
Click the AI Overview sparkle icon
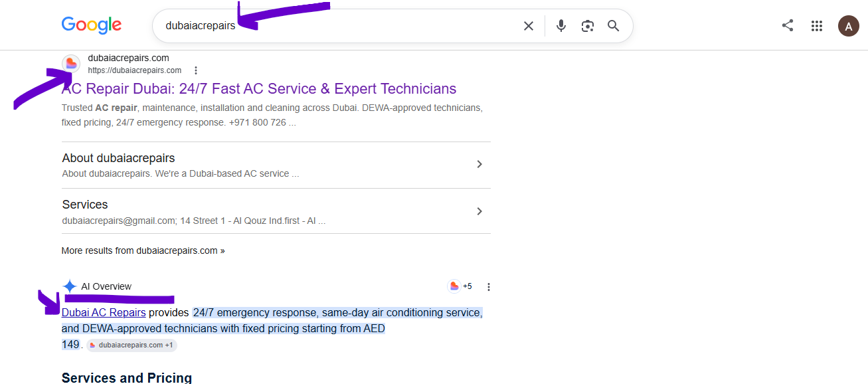click(x=70, y=286)
